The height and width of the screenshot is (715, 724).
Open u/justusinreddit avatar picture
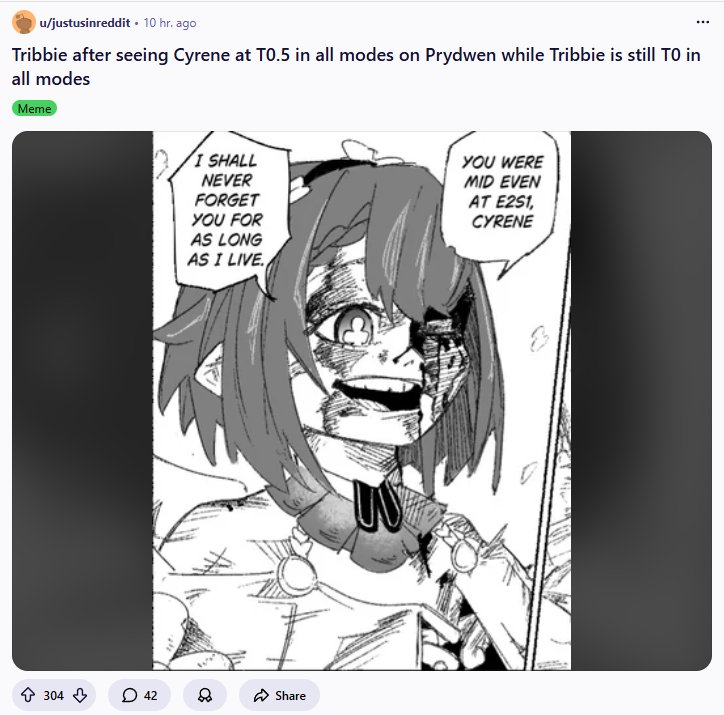24,22
